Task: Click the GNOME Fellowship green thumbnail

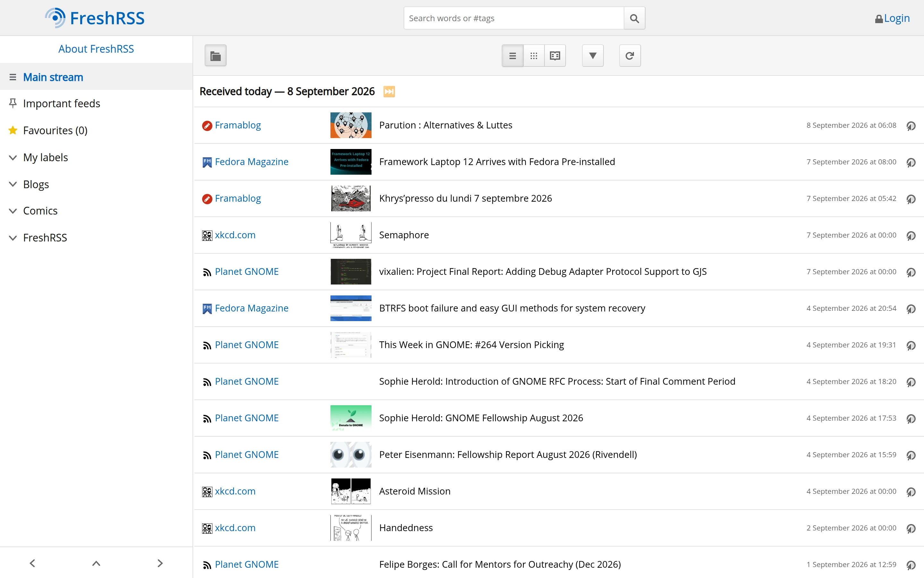Action: 350,418
